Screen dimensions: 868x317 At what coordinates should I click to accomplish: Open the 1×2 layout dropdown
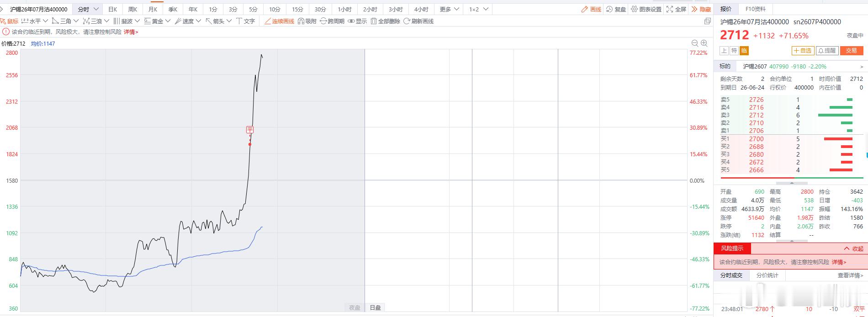[486, 9]
